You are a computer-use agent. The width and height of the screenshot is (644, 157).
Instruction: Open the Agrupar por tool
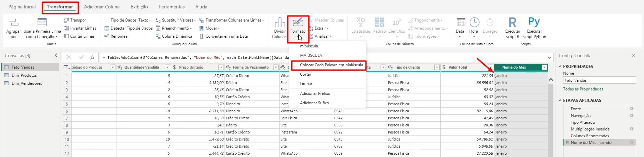click(x=13, y=28)
